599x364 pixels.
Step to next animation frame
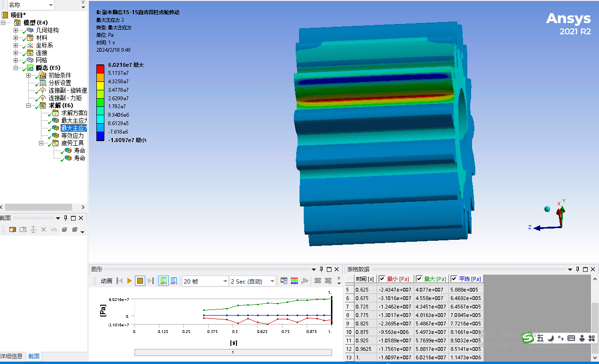coord(150,281)
